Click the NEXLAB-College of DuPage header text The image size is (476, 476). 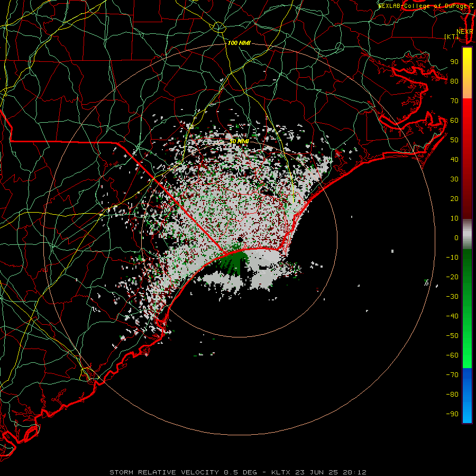tap(425, 6)
